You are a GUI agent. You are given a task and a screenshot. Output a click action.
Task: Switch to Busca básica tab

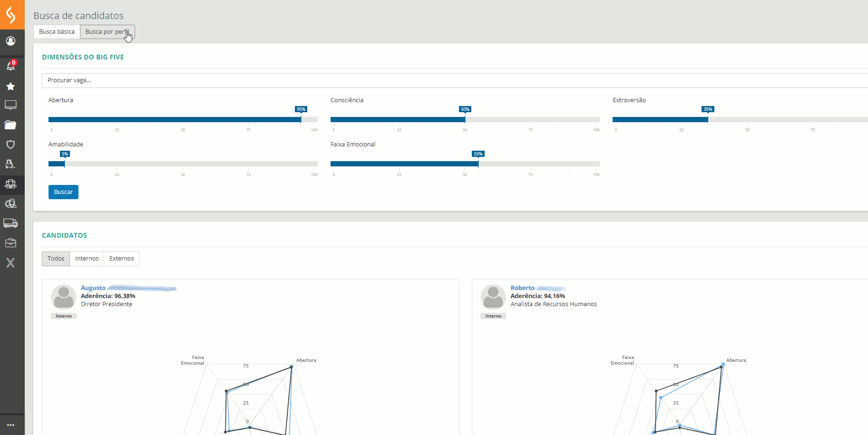57,32
